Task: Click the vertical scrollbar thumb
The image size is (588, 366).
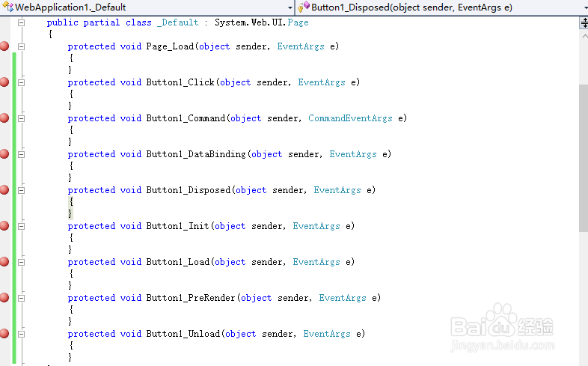Action: click(584, 158)
